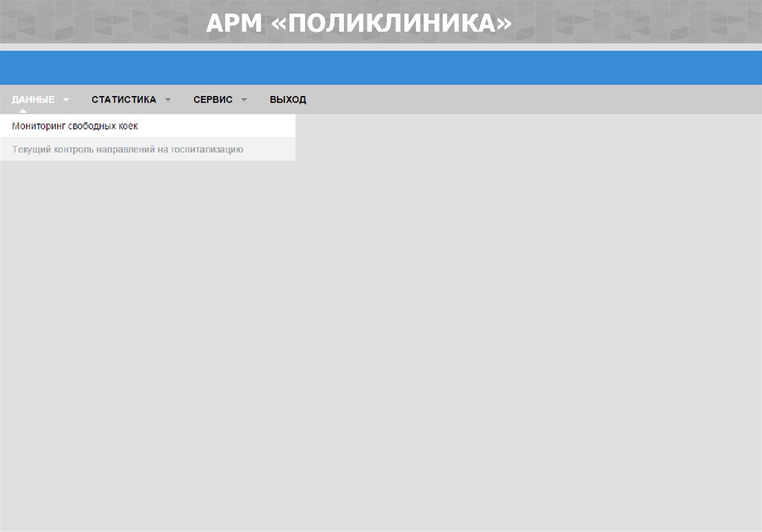Click the АРМ «ПОЛИКЛИНИКА» title text
762x532 pixels.
point(359,23)
